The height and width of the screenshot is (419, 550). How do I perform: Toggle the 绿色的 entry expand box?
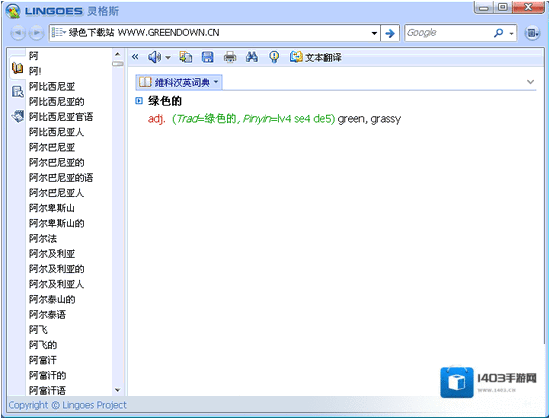point(139,101)
